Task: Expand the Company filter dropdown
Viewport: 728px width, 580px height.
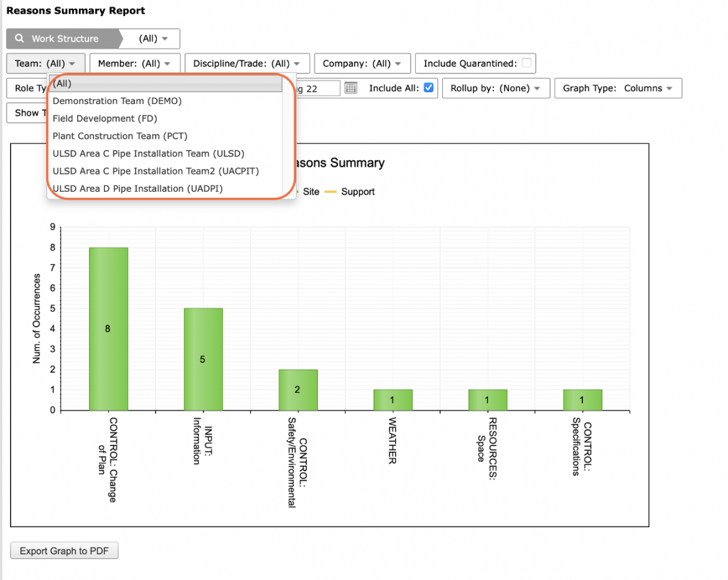Action: tap(362, 63)
